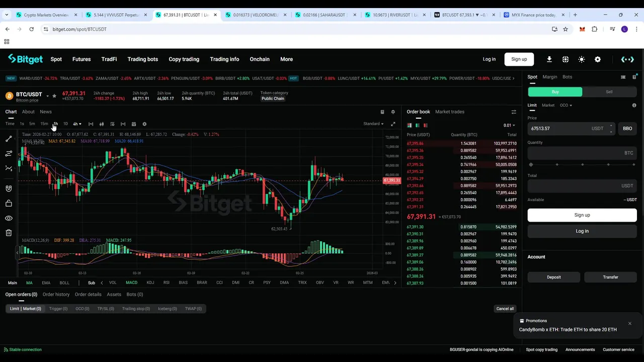Enable the MACD sub indicator
Image resolution: width=644 pixels, height=362 pixels.
(131, 283)
